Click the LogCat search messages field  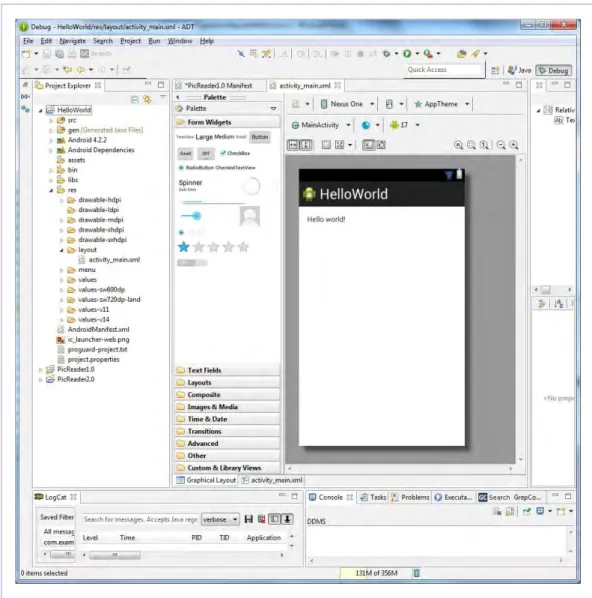pos(140,519)
